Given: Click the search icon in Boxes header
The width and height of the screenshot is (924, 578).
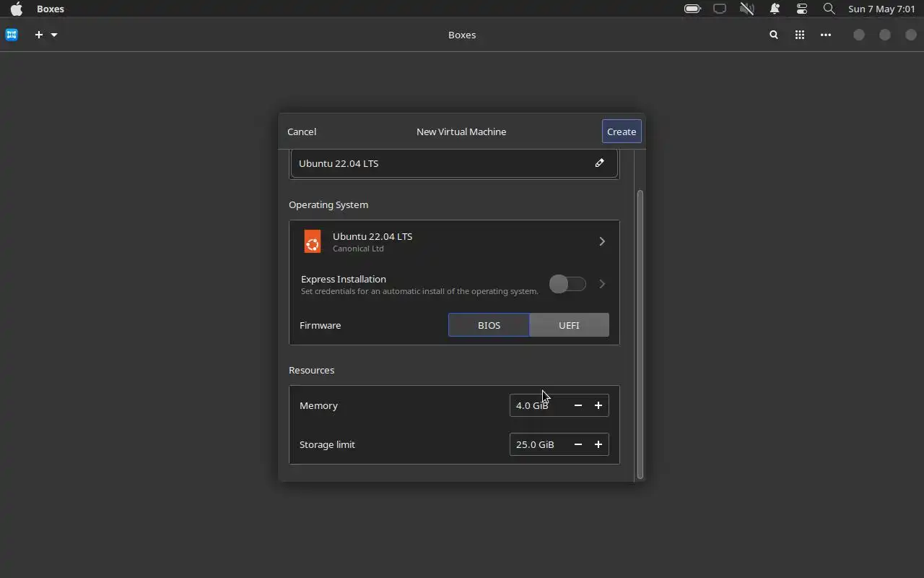Looking at the screenshot, I should (774, 35).
